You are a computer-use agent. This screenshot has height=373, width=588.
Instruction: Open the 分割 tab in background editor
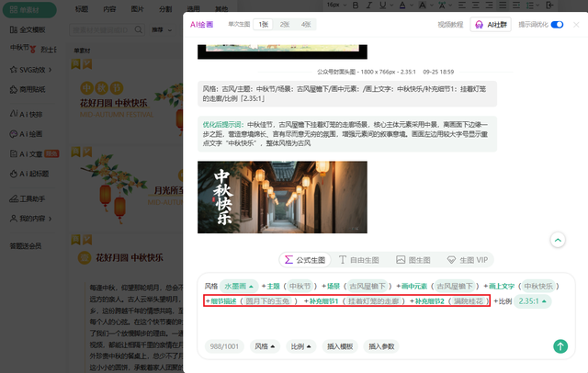[x=165, y=9]
